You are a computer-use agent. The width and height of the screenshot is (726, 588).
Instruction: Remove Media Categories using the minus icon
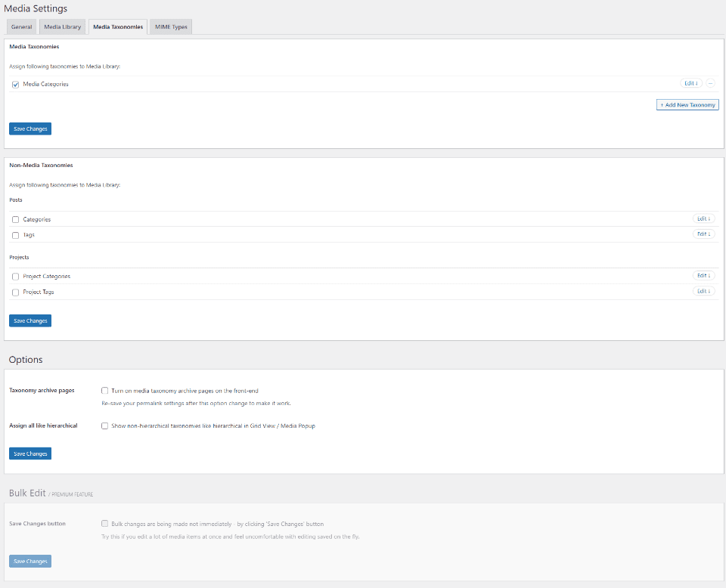[x=709, y=83]
